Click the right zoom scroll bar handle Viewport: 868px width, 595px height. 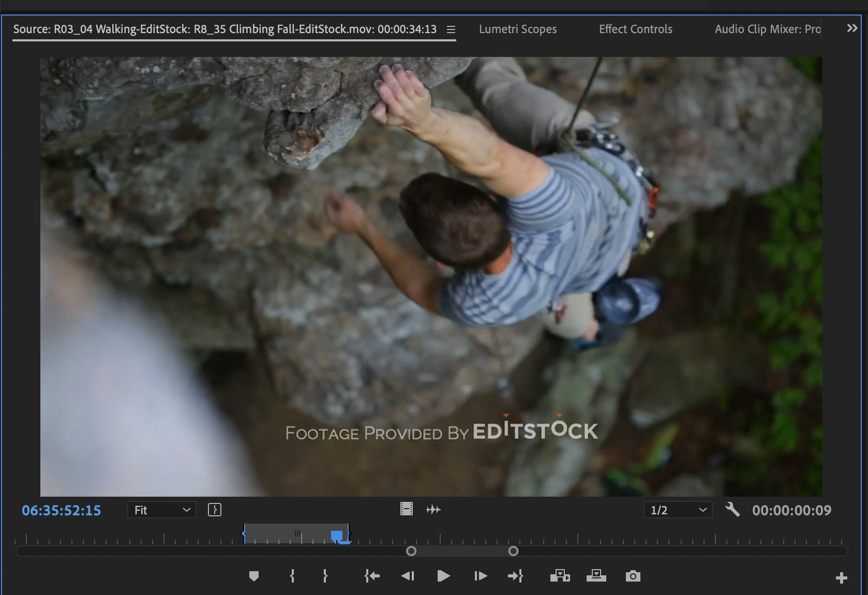513,551
